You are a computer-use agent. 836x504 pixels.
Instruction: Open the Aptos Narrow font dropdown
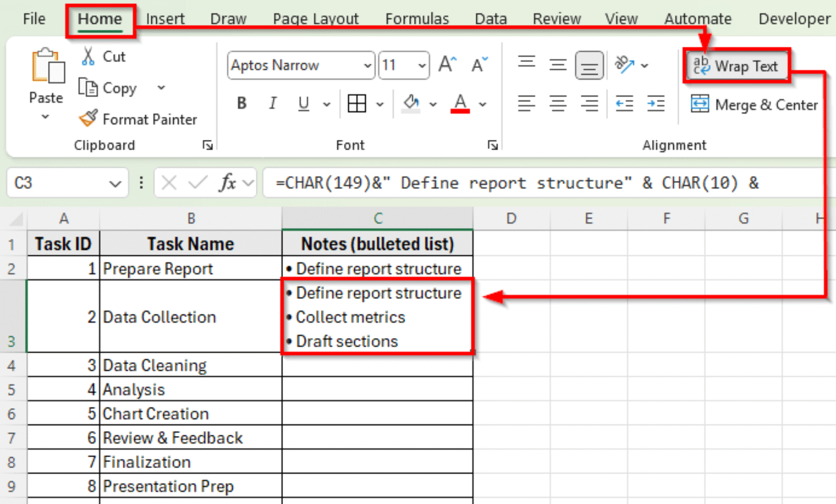click(x=368, y=66)
